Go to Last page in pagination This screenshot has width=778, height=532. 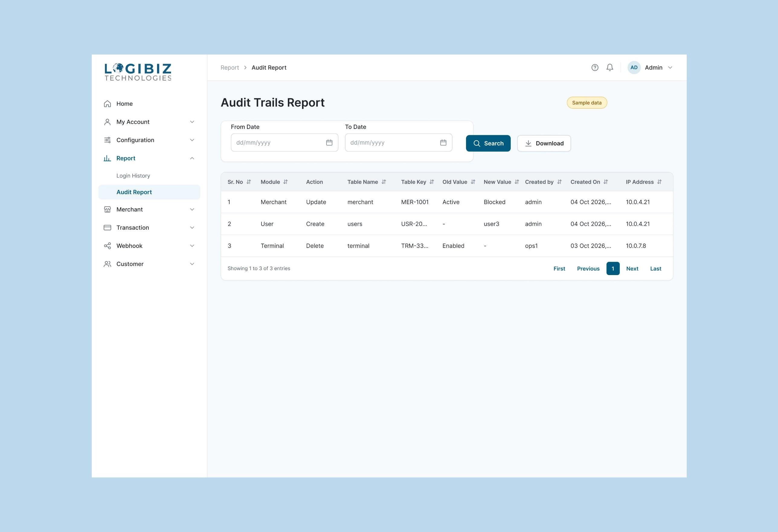(x=655, y=269)
